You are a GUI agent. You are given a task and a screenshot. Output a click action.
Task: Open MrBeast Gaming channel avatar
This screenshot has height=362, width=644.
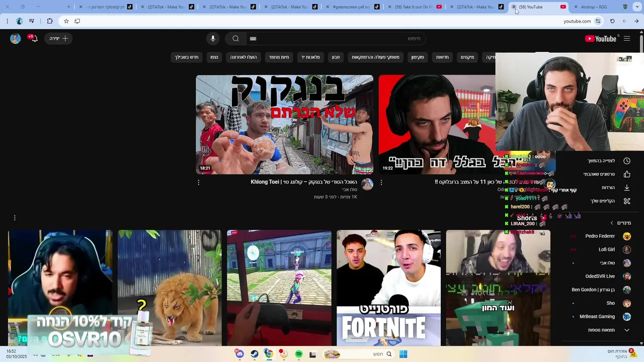coord(627,317)
